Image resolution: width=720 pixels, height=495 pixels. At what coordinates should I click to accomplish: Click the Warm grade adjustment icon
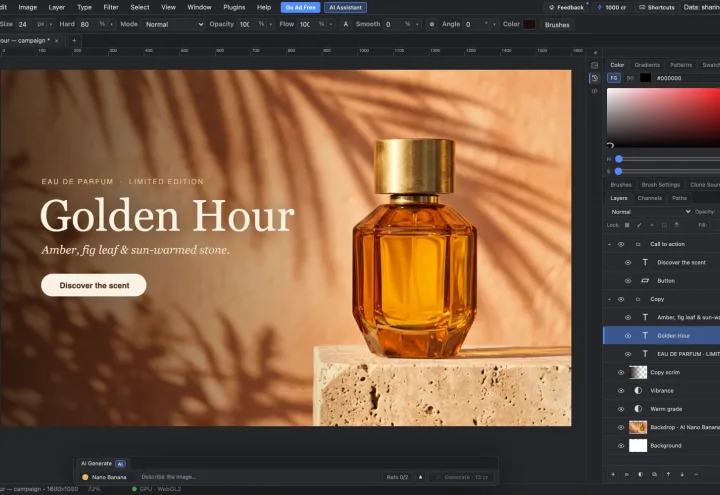tap(638, 409)
